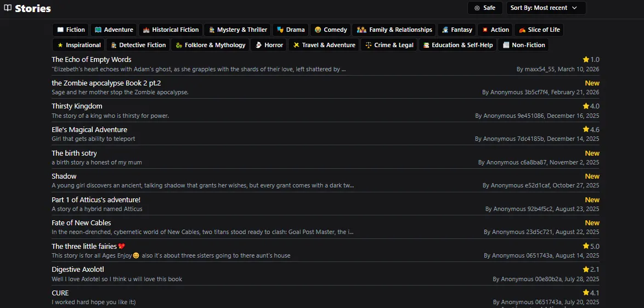Open the Shadow story
644x308 pixels.
point(64,176)
